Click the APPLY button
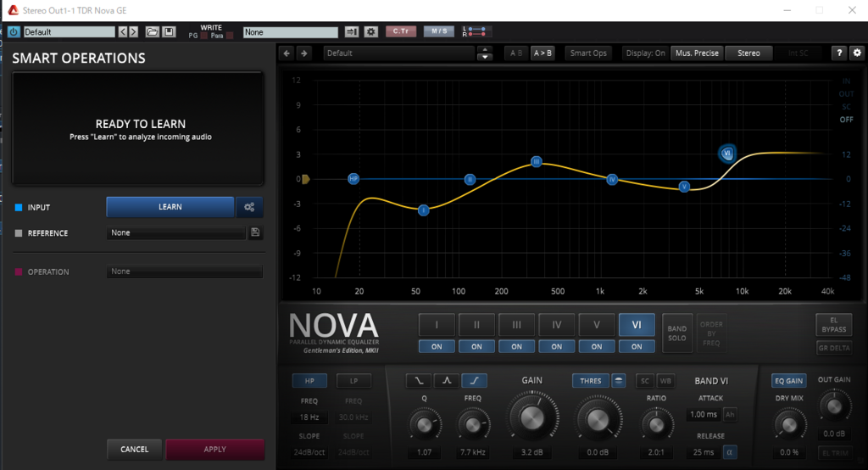This screenshot has height=470, width=868. click(214, 450)
